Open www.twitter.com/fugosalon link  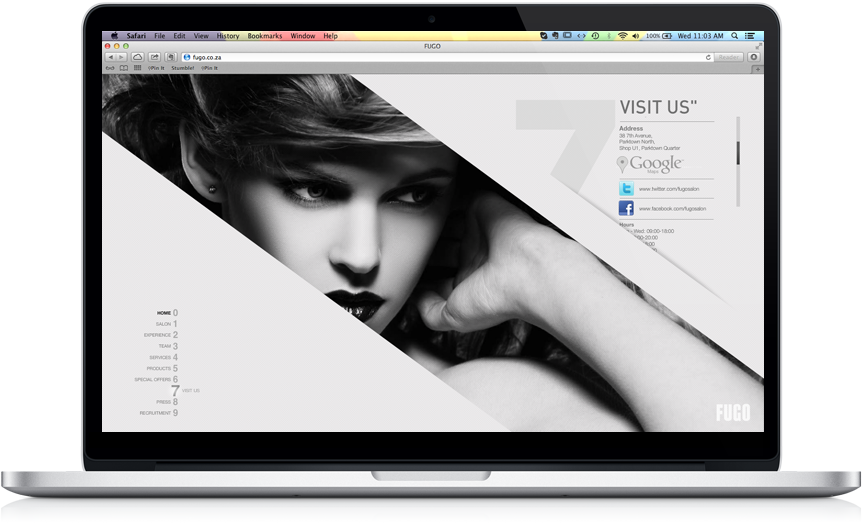click(669, 189)
